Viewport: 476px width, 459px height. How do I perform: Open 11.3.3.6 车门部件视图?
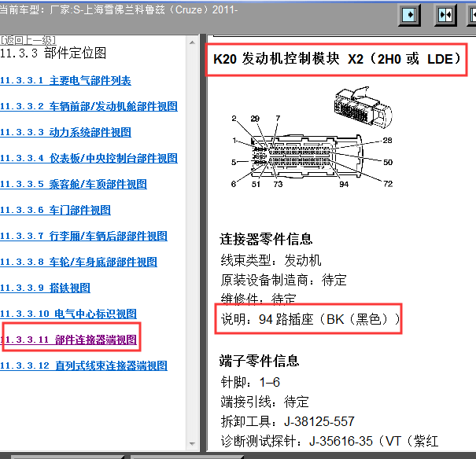tap(55, 210)
